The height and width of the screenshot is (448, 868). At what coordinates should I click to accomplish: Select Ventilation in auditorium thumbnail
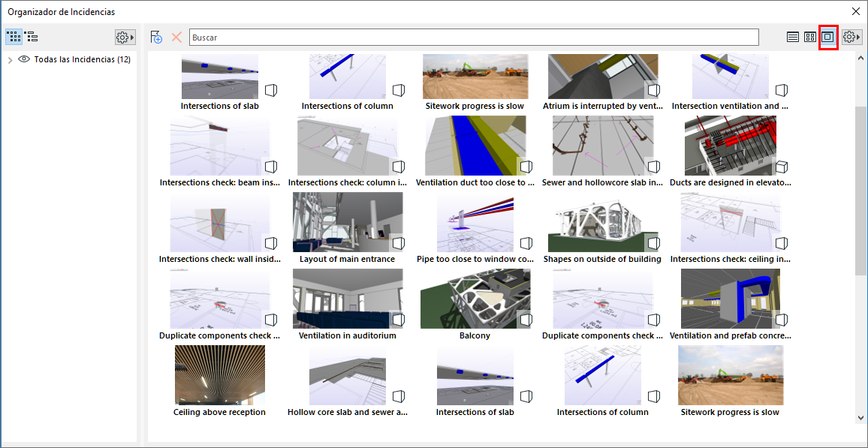348,299
